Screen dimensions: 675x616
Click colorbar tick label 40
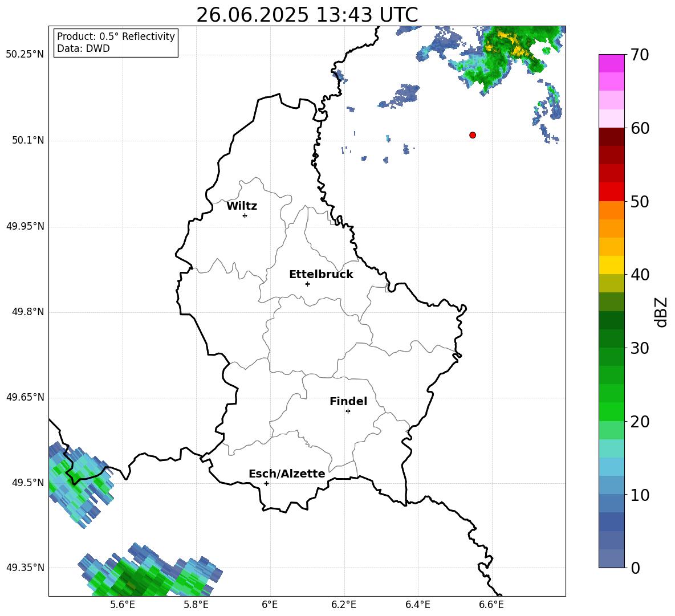640,275
